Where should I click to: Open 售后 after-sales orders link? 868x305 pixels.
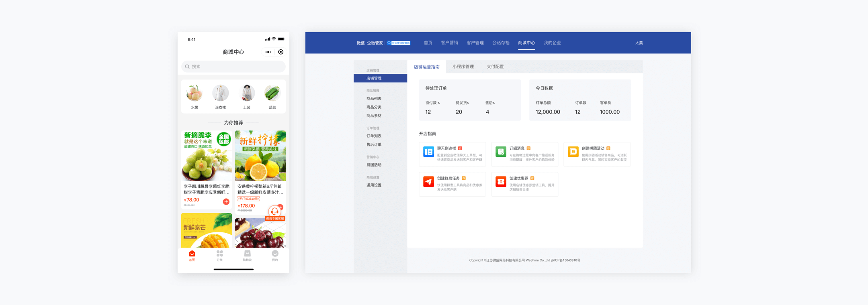490,103
